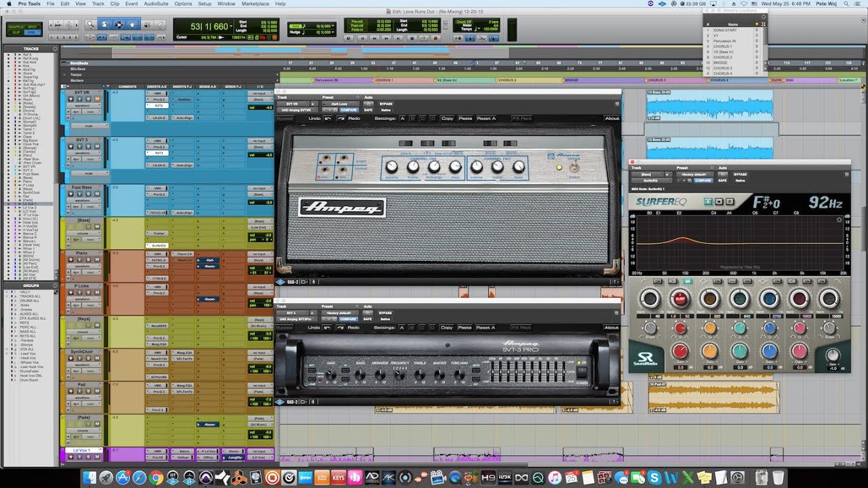Click About in the SVT-3 PRO plugin
868x488 pixels.
[612, 327]
